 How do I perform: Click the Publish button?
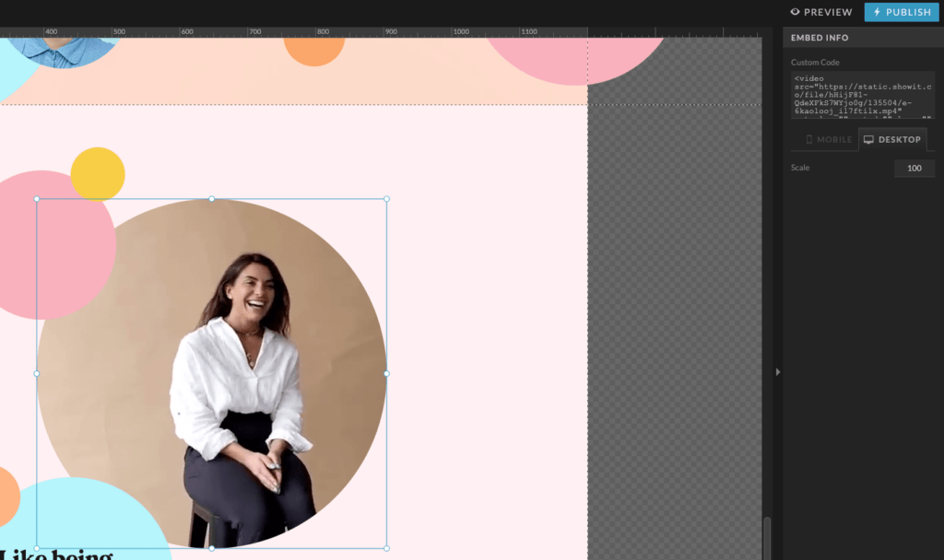coord(902,12)
